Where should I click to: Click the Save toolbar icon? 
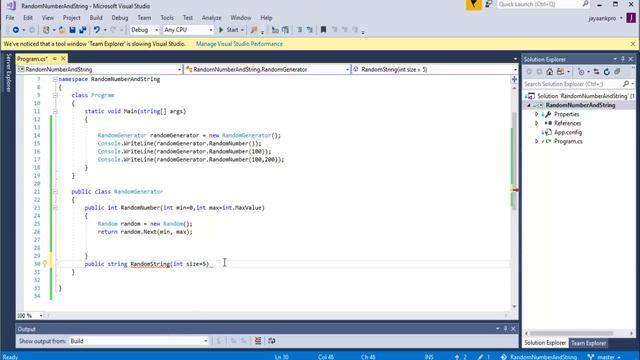[72, 30]
